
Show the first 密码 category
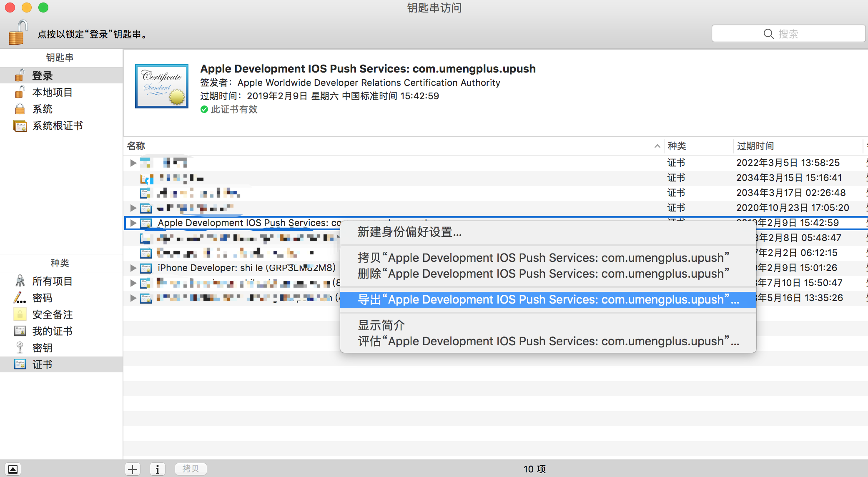click(61, 298)
